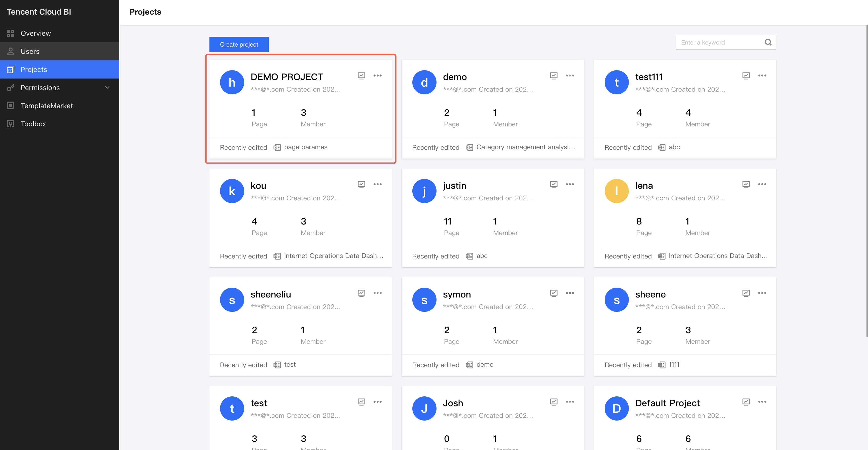Open the more options menu on demo card
The width and height of the screenshot is (868, 450).
[570, 76]
